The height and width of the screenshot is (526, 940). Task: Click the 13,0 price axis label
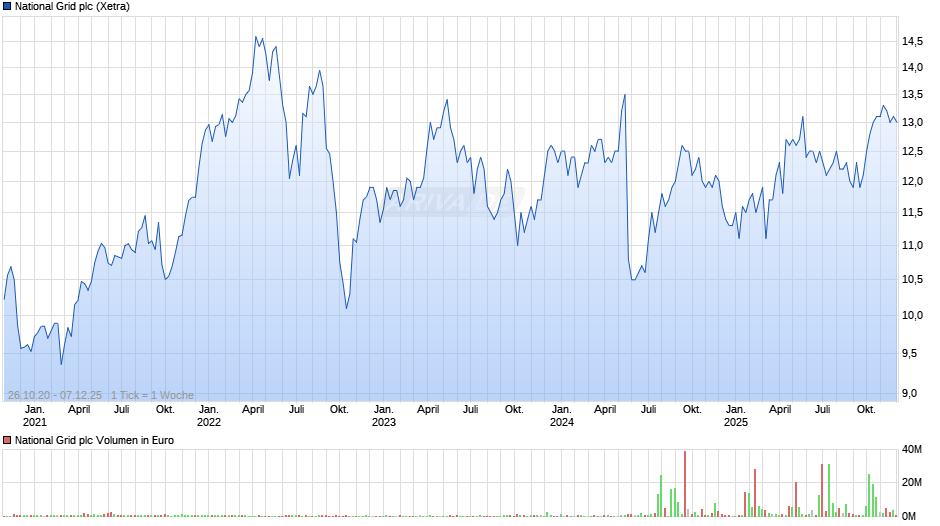[912, 122]
